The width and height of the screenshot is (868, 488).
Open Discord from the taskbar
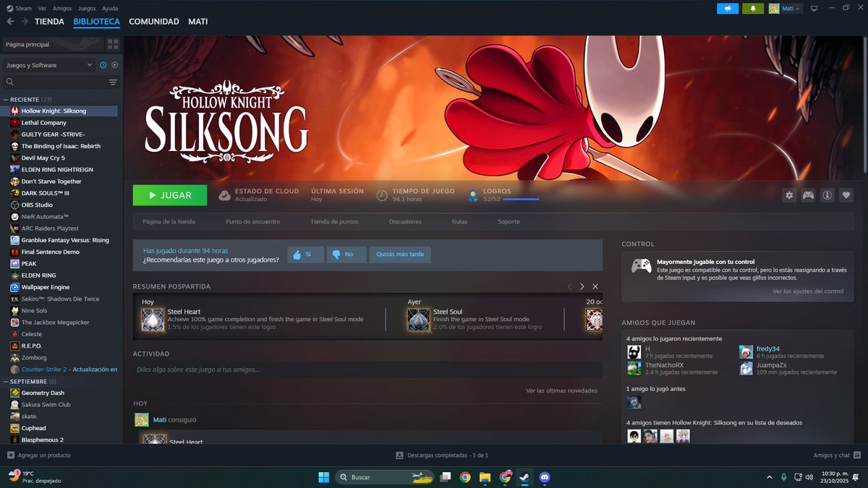coord(545,477)
